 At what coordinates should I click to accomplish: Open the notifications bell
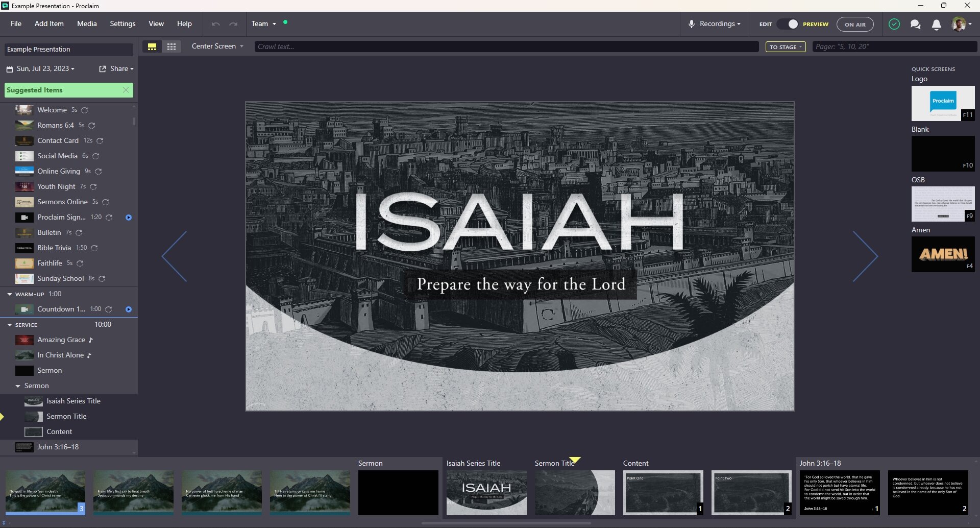coord(937,24)
